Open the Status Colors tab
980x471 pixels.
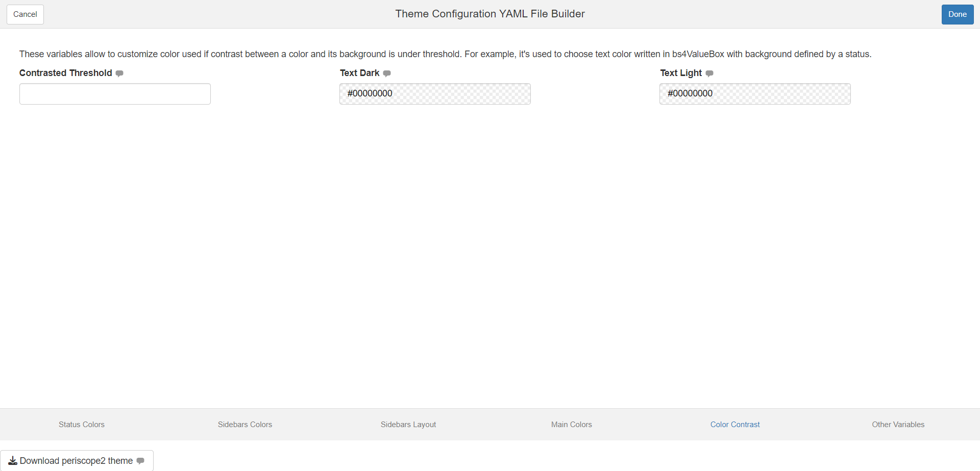82,425
